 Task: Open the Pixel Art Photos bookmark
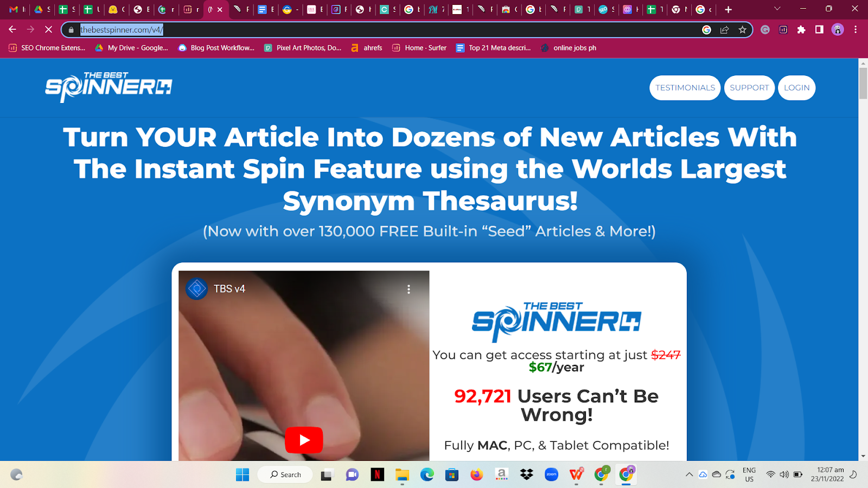click(303, 48)
